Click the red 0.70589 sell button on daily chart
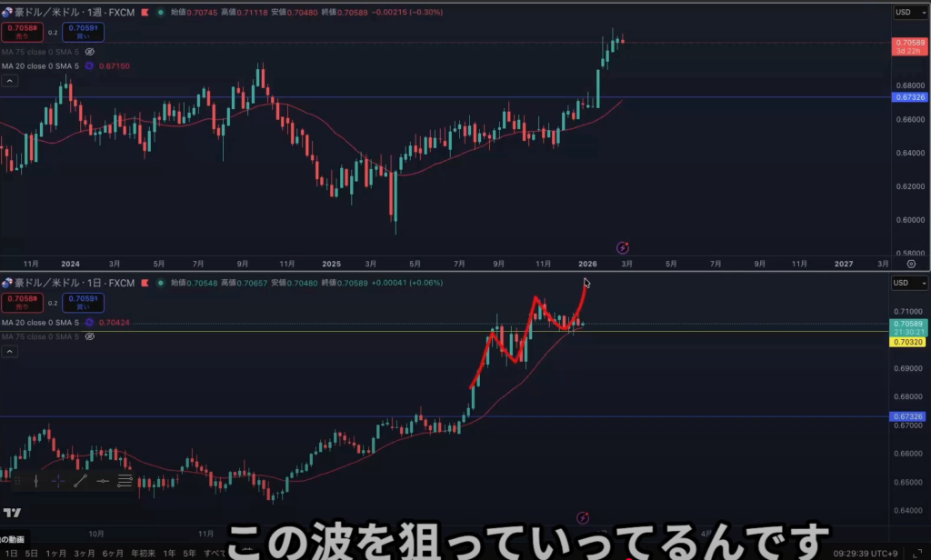Screen dimensions: 931x560 point(22,302)
